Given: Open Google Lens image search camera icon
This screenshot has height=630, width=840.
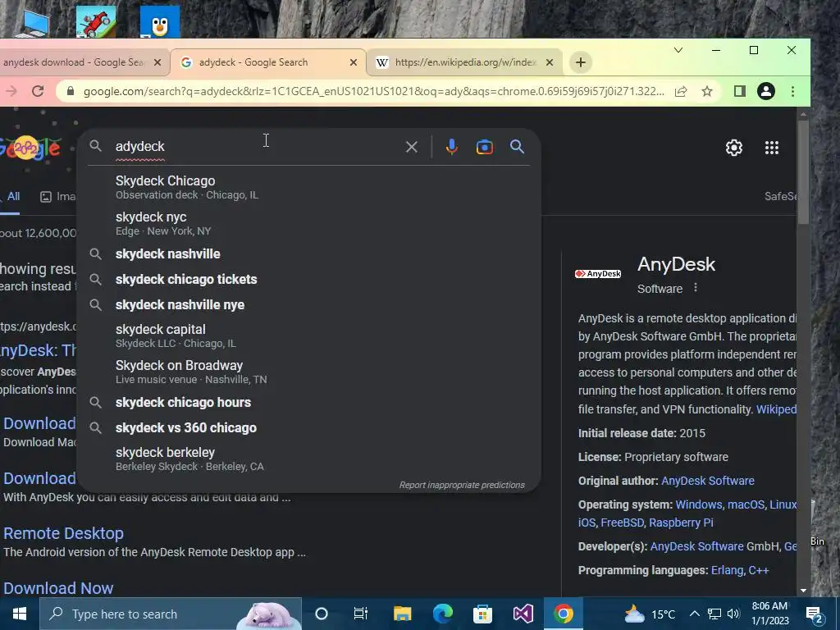Looking at the screenshot, I should pyautogui.click(x=484, y=147).
